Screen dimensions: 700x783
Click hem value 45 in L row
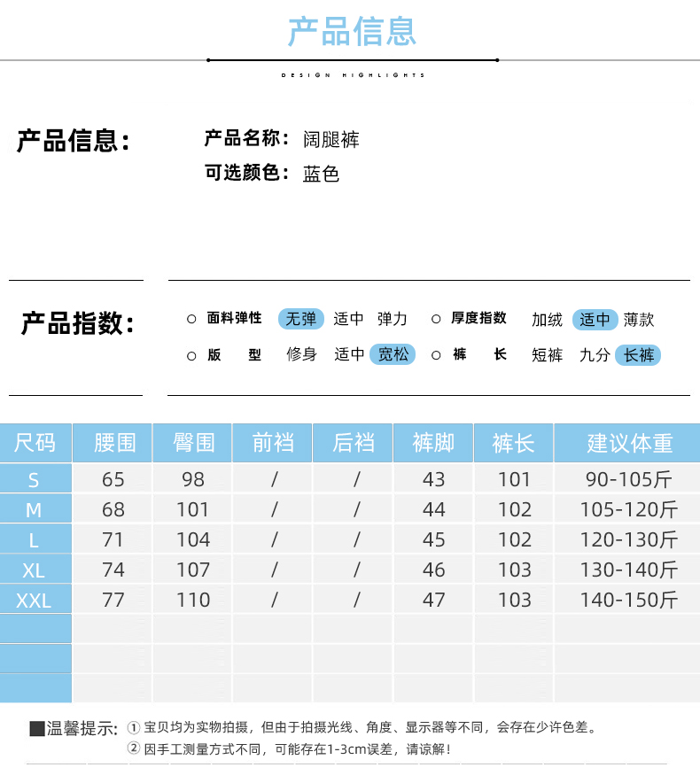[433, 539]
